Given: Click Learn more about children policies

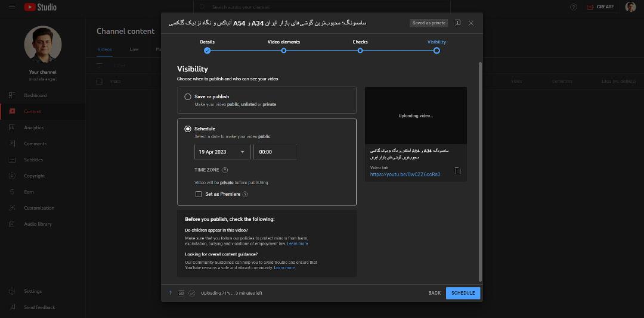Looking at the screenshot, I should coord(298,244).
